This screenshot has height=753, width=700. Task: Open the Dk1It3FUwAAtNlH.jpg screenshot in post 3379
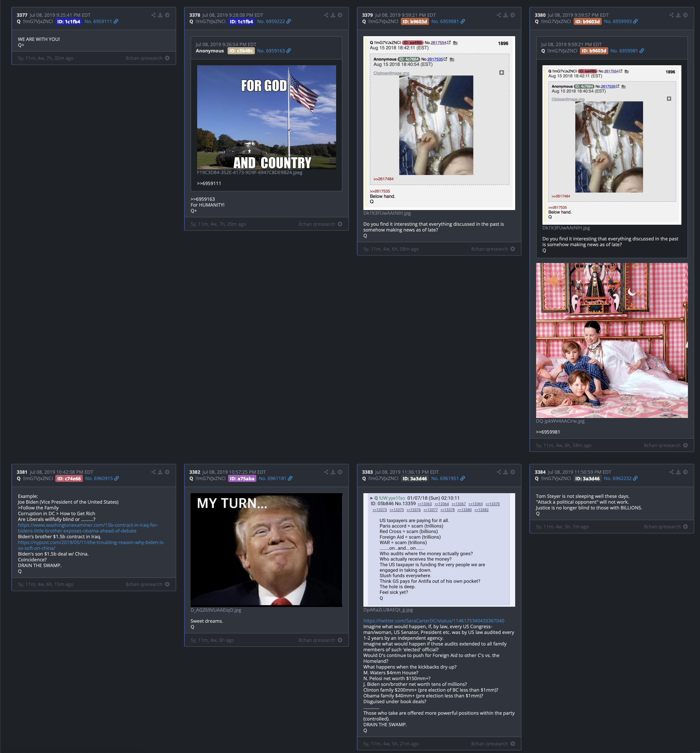pos(439,123)
